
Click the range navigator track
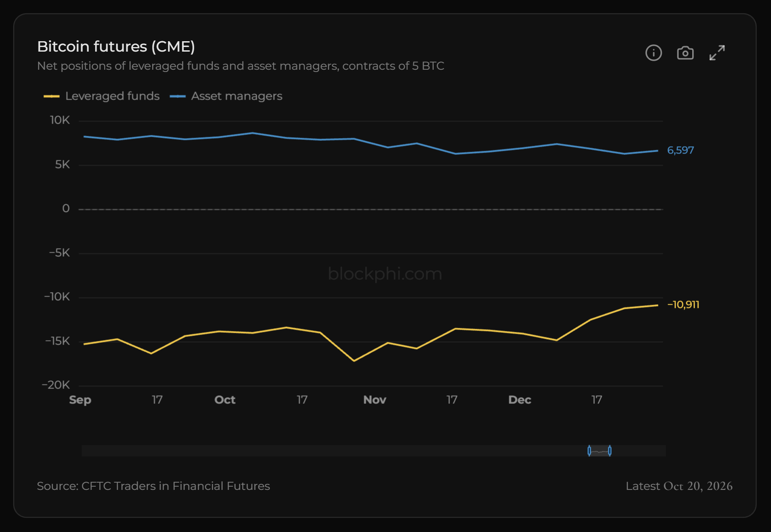374,451
